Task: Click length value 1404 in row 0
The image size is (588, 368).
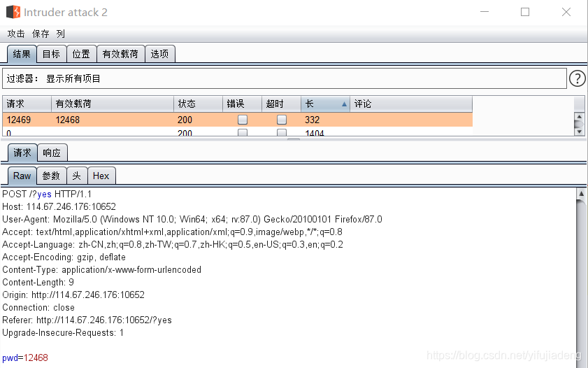Action: click(x=314, y=133)
